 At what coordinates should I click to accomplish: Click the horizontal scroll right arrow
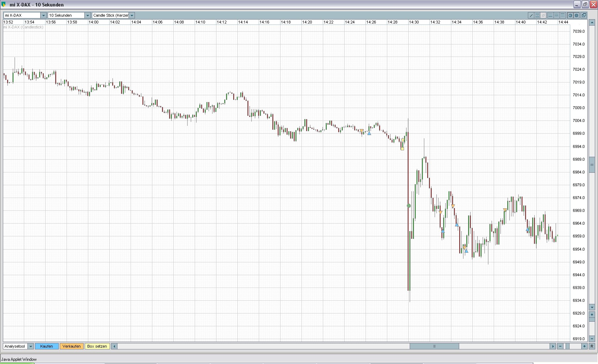[553, 346]
